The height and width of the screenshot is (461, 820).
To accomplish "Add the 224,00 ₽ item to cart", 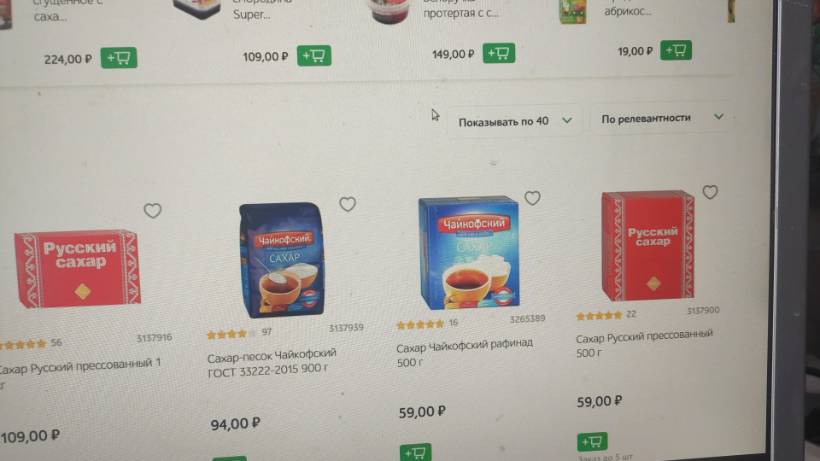I will click(119, 57).
